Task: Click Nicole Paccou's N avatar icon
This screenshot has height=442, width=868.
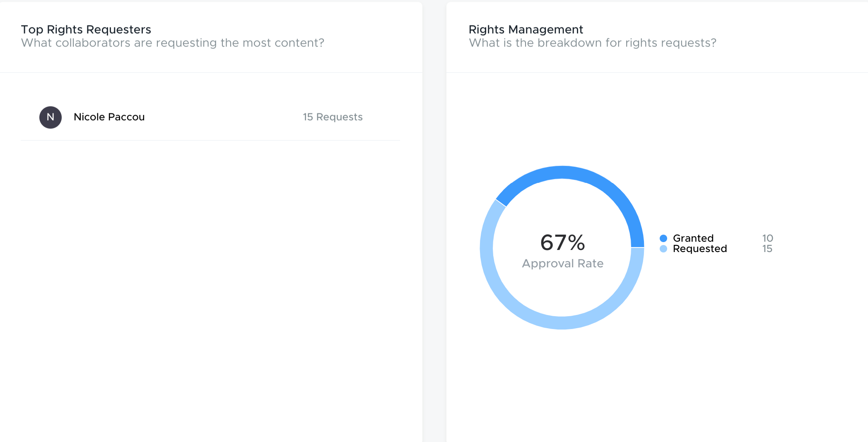Action: click(51, 118)
